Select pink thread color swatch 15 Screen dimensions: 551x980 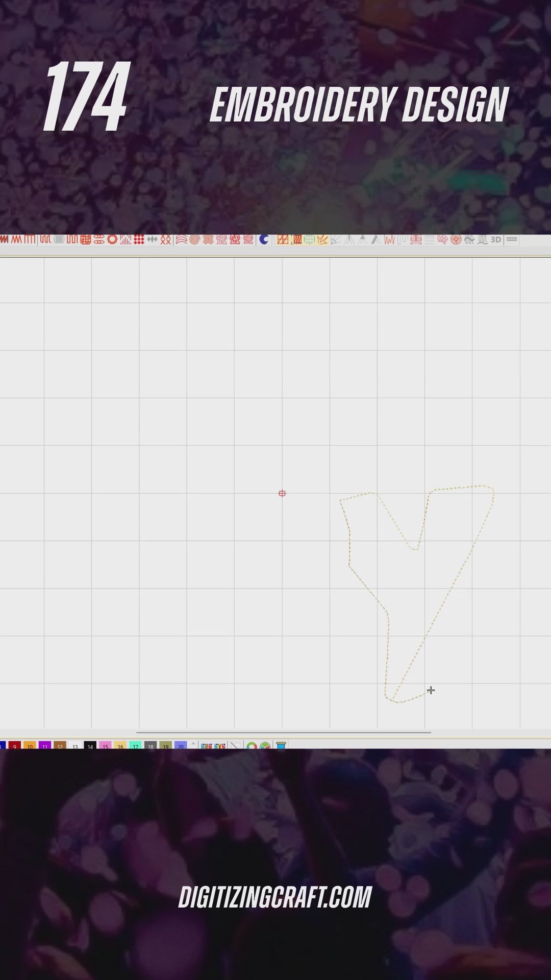tap(105, 746)
